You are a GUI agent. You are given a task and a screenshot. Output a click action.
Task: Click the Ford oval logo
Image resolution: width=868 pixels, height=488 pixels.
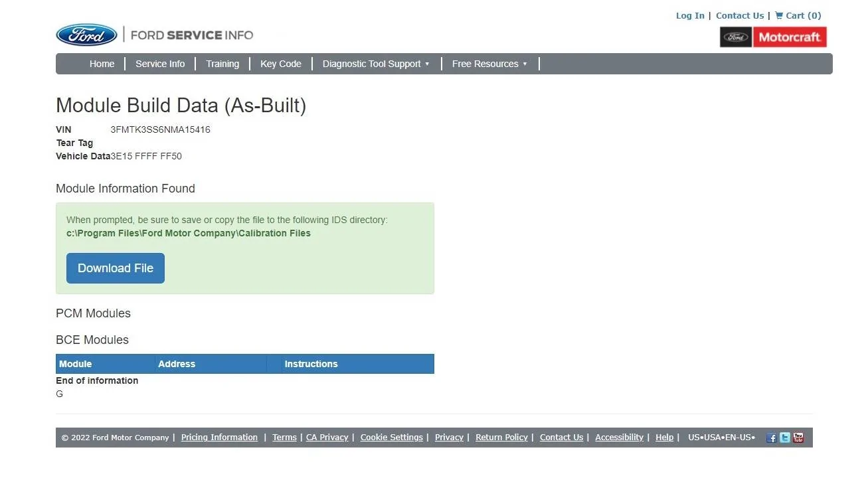pyautogui.click(x=86, y=35)
